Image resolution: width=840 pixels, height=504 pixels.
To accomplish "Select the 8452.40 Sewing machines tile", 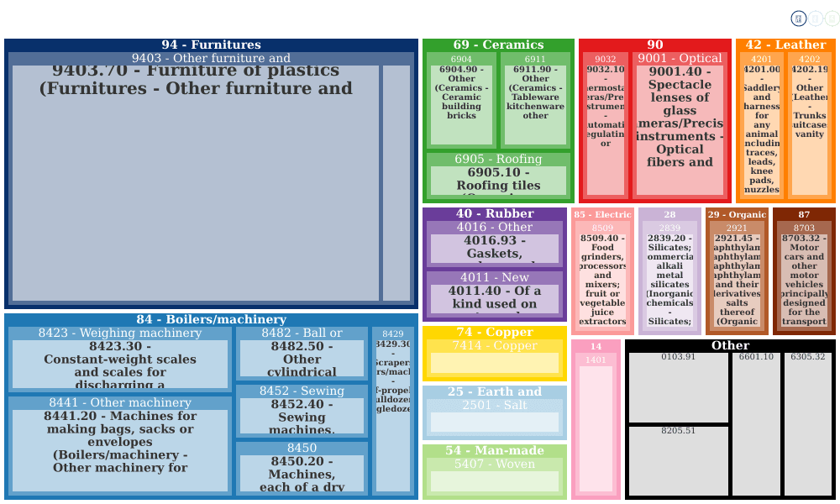I will [302, 416].
